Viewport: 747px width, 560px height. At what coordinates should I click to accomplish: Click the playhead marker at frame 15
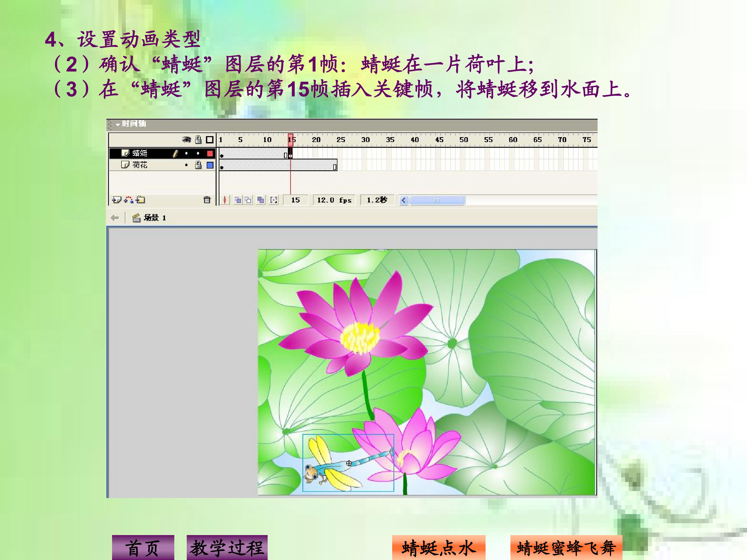click(290, 139)
